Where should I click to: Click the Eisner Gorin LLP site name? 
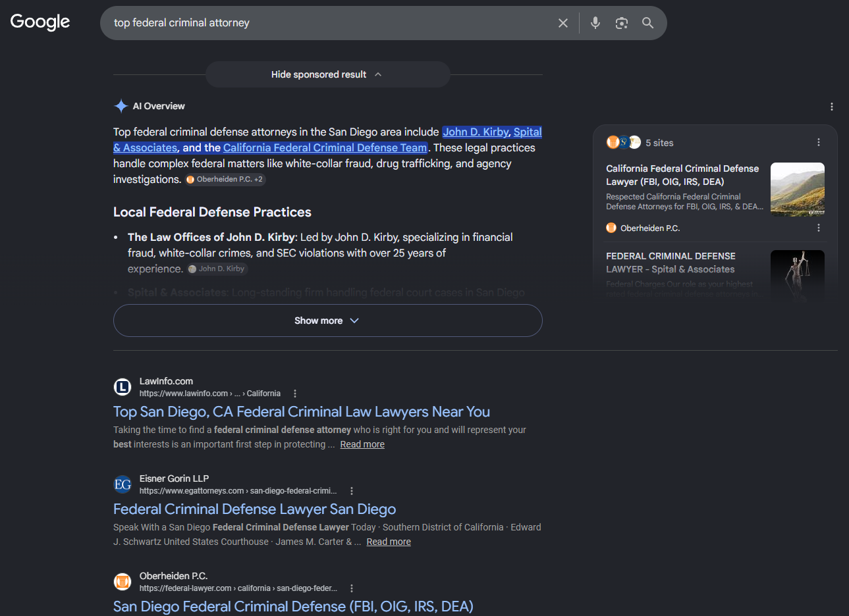[x=174, y=478]
